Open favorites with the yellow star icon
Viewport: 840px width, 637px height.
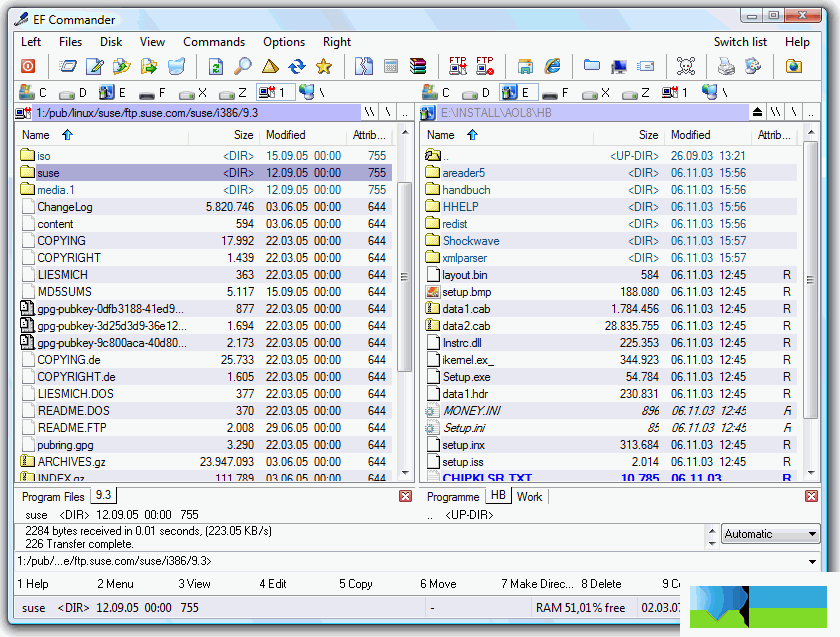point(324,66)
